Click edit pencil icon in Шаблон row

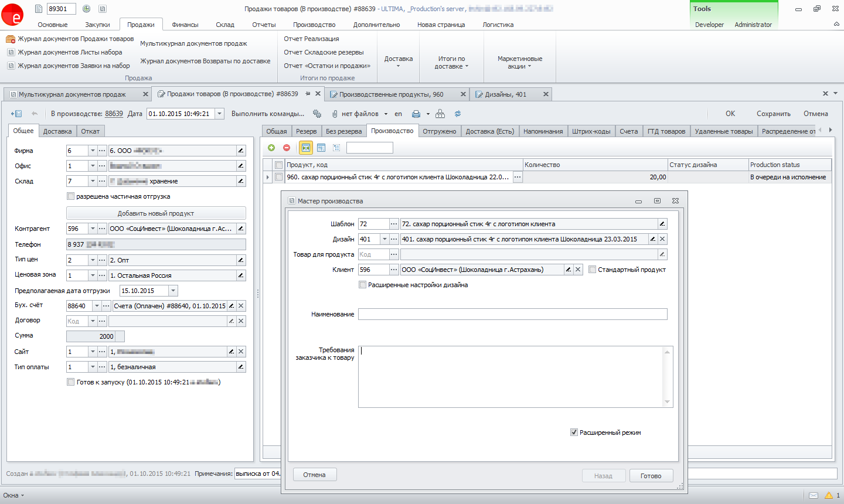662,224
